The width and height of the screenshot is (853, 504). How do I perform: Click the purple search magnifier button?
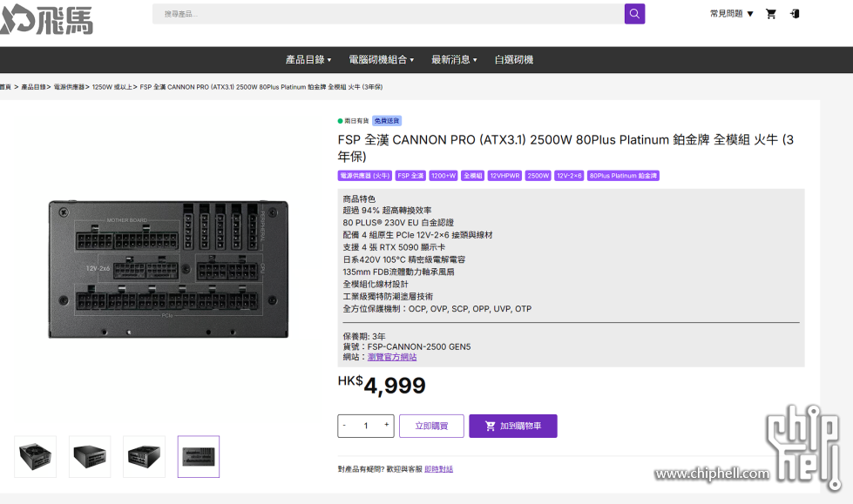[634, 14]
